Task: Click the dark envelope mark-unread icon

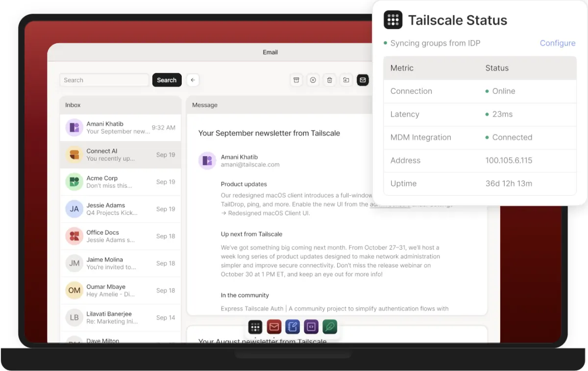Action: click(363, 80)
